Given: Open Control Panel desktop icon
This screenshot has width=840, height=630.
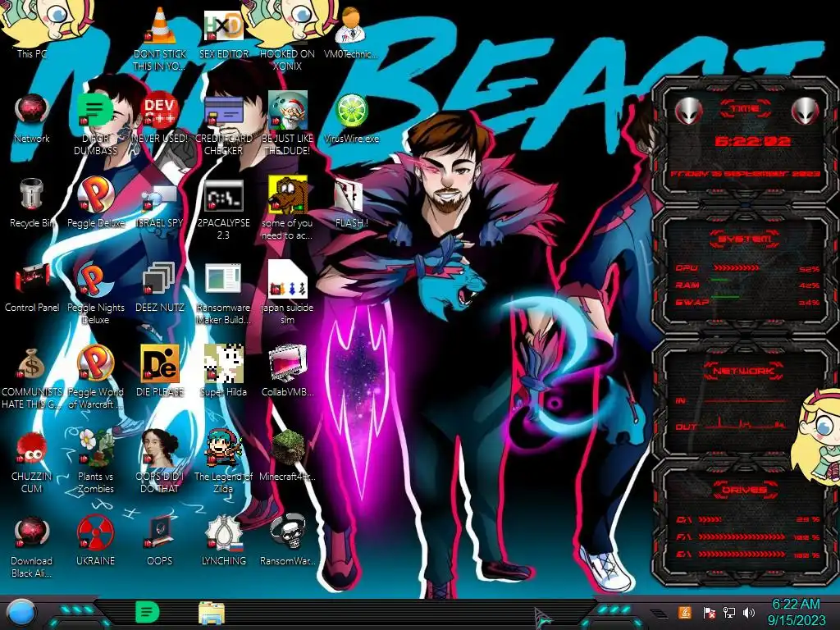Looking at the screenshot, I should 32,279.
